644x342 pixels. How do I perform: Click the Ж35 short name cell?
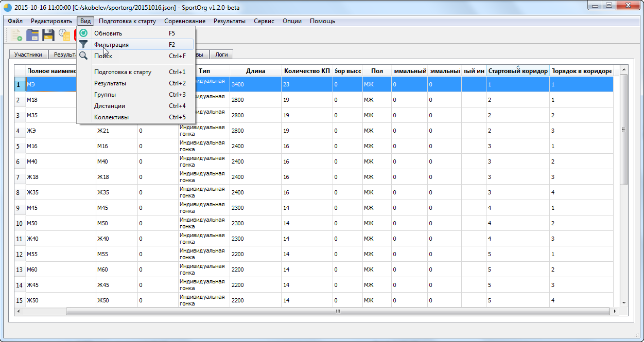click(x=116, y=192)
